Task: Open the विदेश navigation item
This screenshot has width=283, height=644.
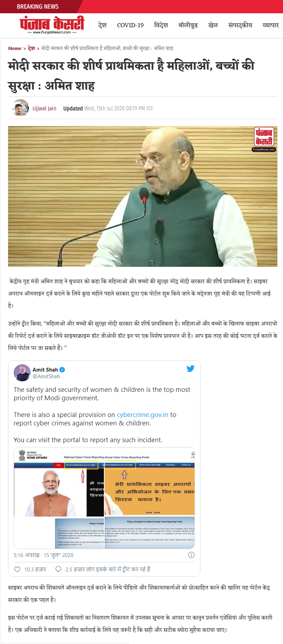Action: click(x=161, y=25)
